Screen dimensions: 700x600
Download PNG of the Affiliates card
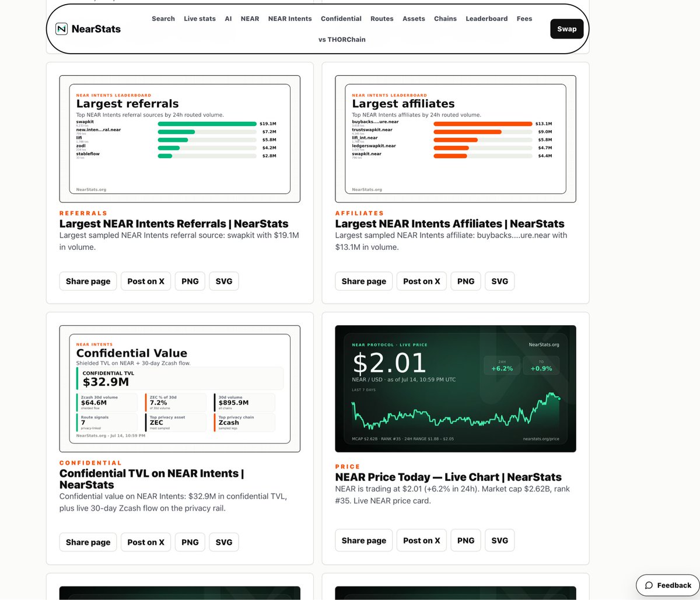pyautogui.click(x=466, y=281)
